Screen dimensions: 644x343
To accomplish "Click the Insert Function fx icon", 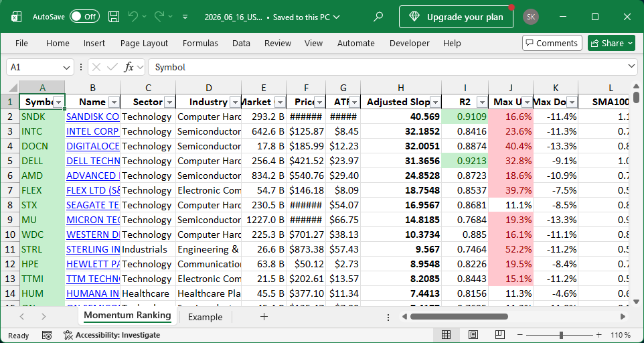I will click(x=129, y=67).
